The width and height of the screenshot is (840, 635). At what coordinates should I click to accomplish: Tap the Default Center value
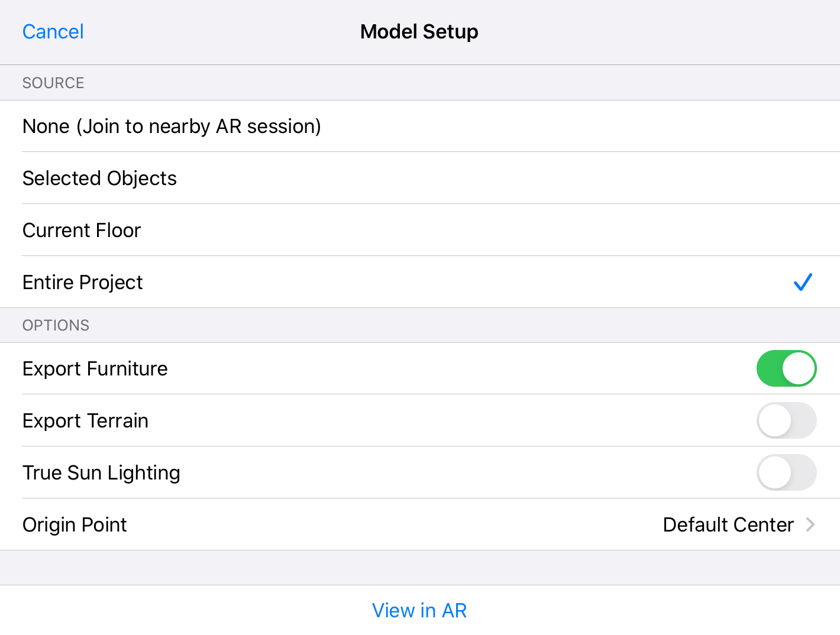pyautogui.click(x=728, y=524)
